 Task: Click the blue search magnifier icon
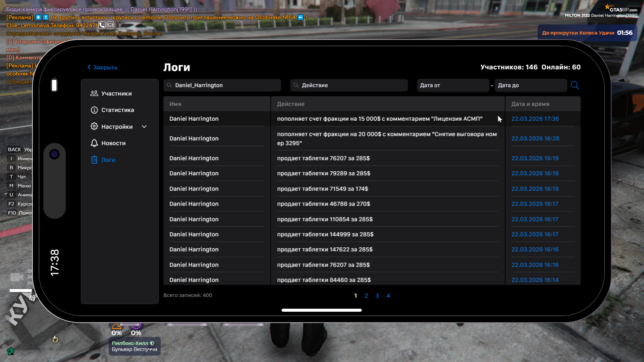[575, 85]
